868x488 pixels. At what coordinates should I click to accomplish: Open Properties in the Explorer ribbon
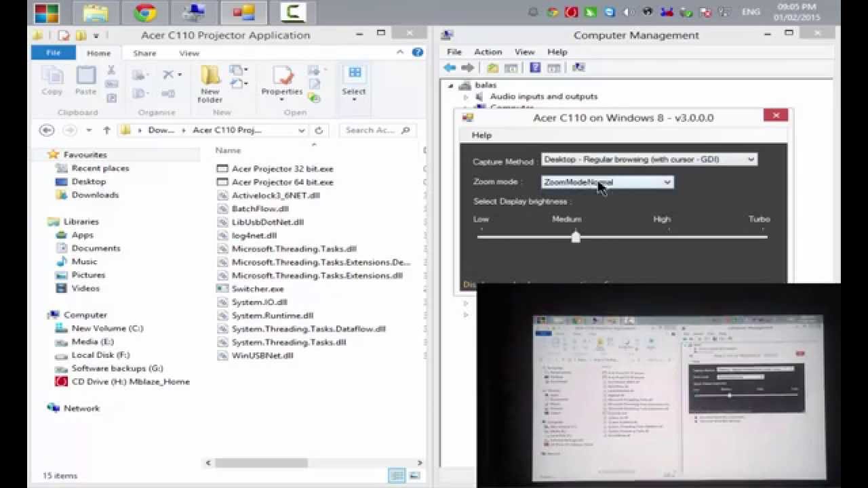pyautogui.click(x=282, y=84)
